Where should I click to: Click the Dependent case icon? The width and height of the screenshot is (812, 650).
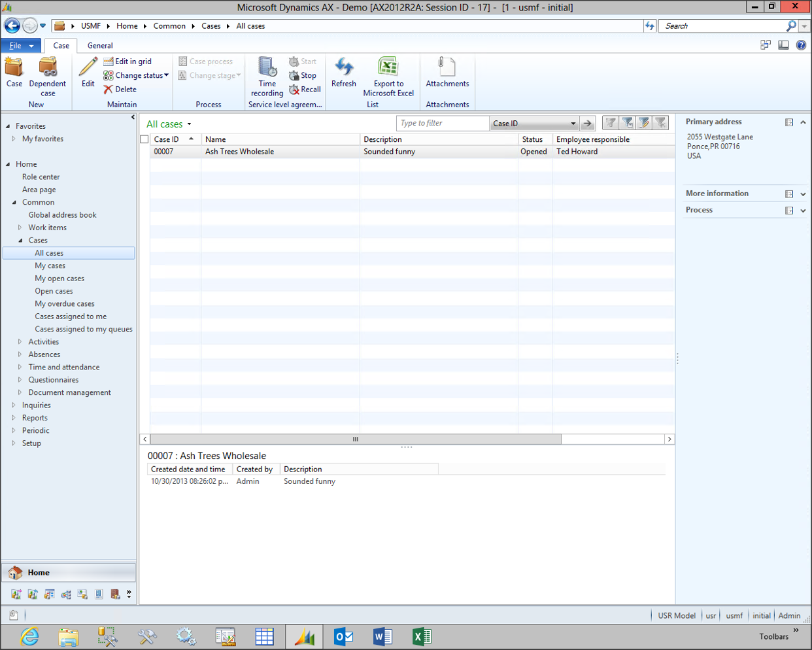[x=48, y=68]
